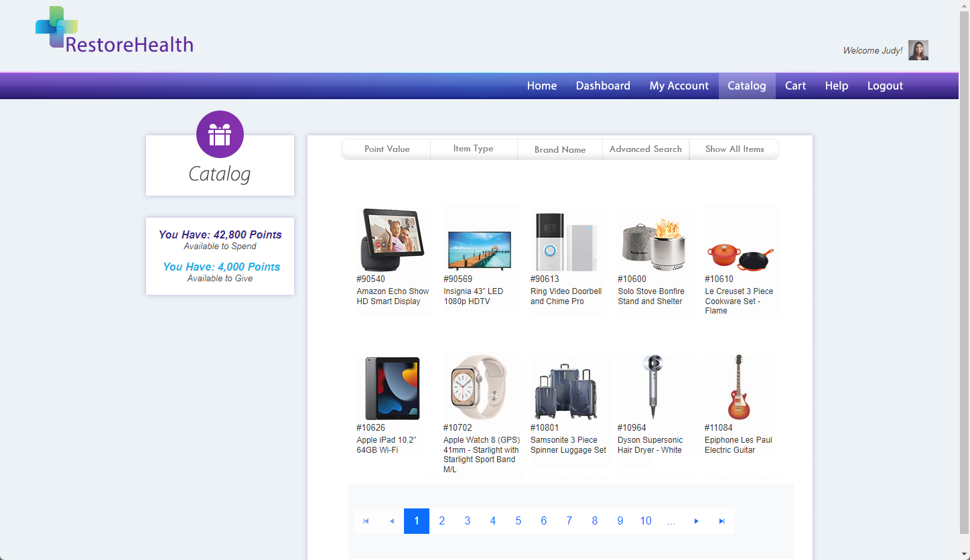
Task: Open Advanced Search
Action: point(646,149)
